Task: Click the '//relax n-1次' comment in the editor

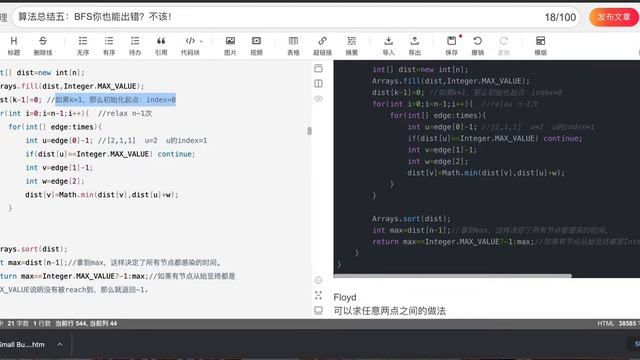Action: point(125,113)
